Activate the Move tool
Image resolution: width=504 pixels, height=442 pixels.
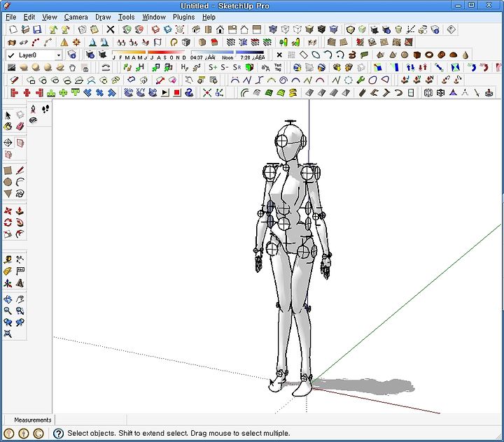pyautogui.click(x=8, y=211)
